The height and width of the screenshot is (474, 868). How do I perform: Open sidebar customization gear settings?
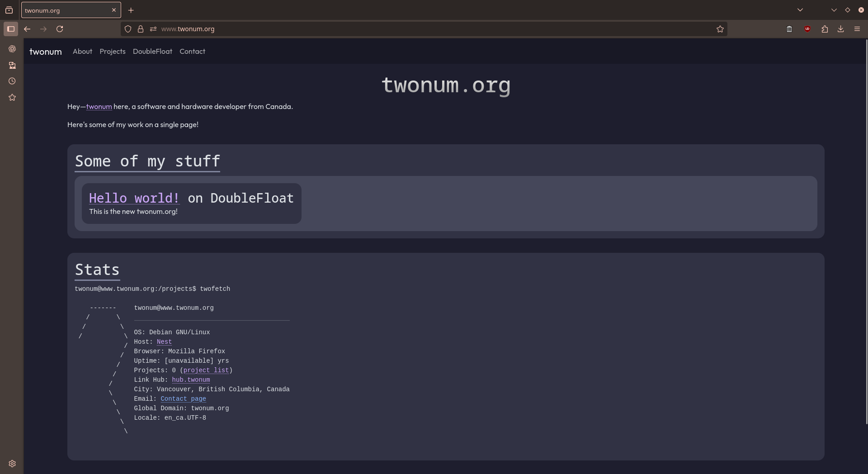[12, 464]
